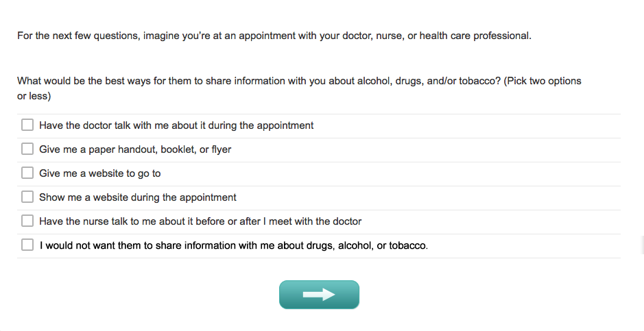
Task: Click the white arrow icon inside the next button
Action: point(319,295)
